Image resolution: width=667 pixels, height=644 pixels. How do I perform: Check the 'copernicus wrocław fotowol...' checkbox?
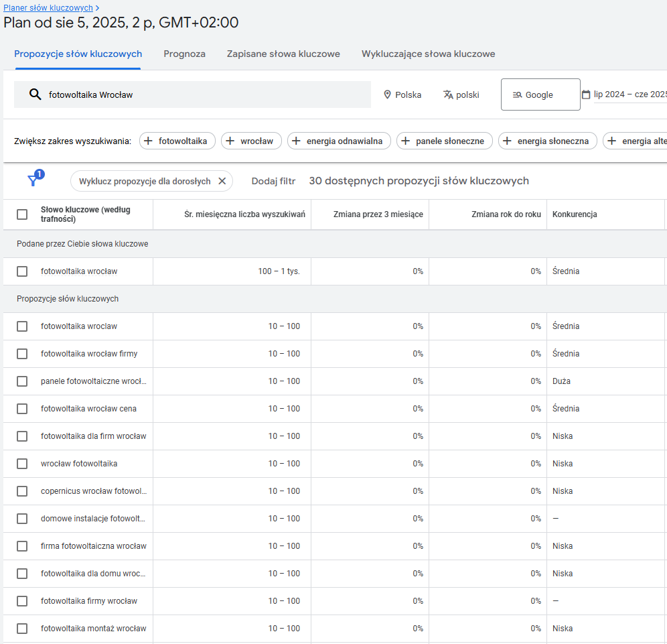(22, 491)
